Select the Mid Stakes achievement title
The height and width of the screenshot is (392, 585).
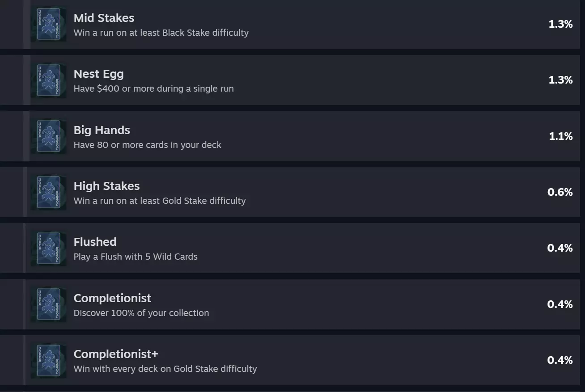(x=104, y=18)
